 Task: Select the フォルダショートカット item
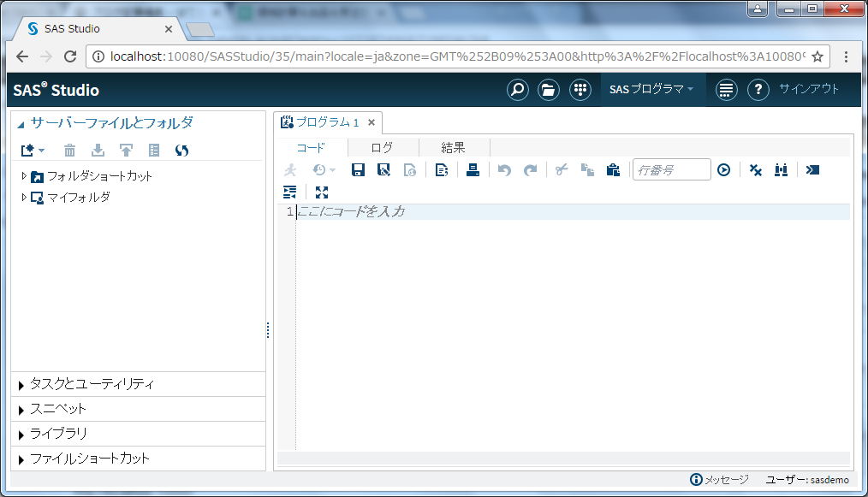99,176
